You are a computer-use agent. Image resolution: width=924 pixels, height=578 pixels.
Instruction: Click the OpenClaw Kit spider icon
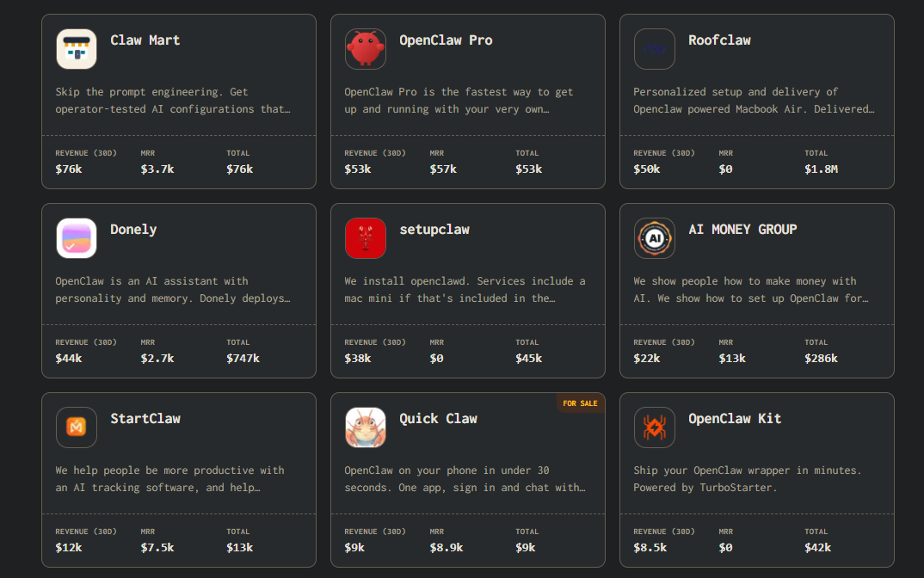(x=655, y=427)
